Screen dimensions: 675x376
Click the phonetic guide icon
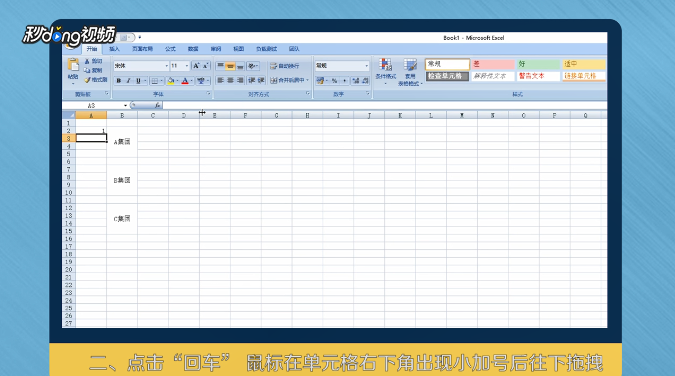[201, 81]
